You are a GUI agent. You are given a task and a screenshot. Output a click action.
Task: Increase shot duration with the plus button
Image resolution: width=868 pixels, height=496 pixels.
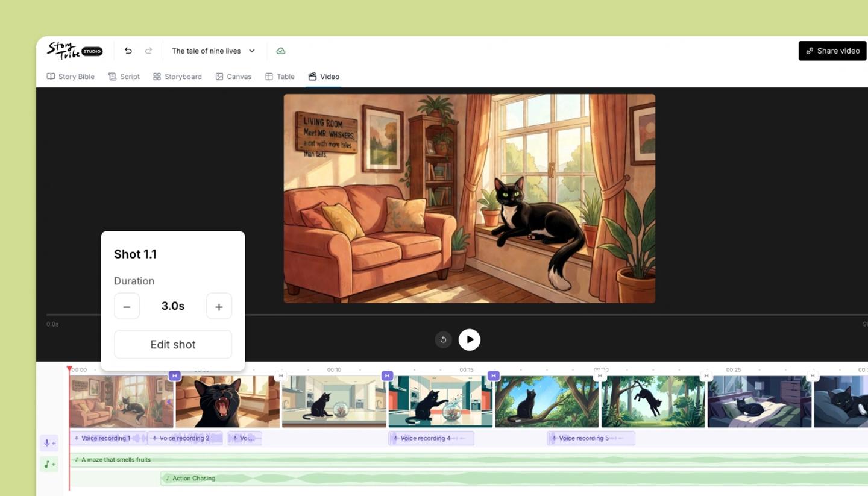coord(219,306)
